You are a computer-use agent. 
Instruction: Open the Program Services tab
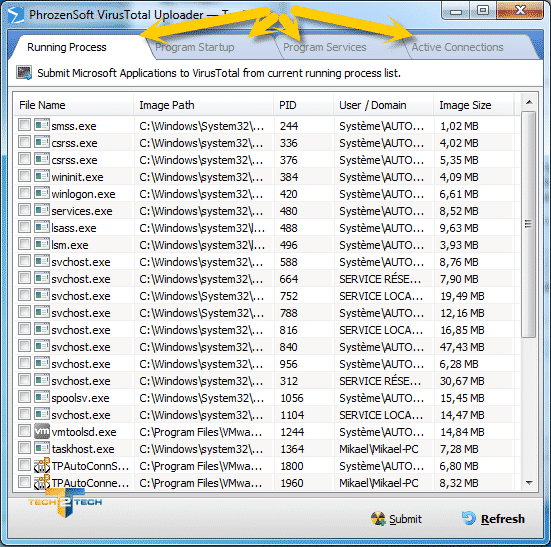(325, 47)
